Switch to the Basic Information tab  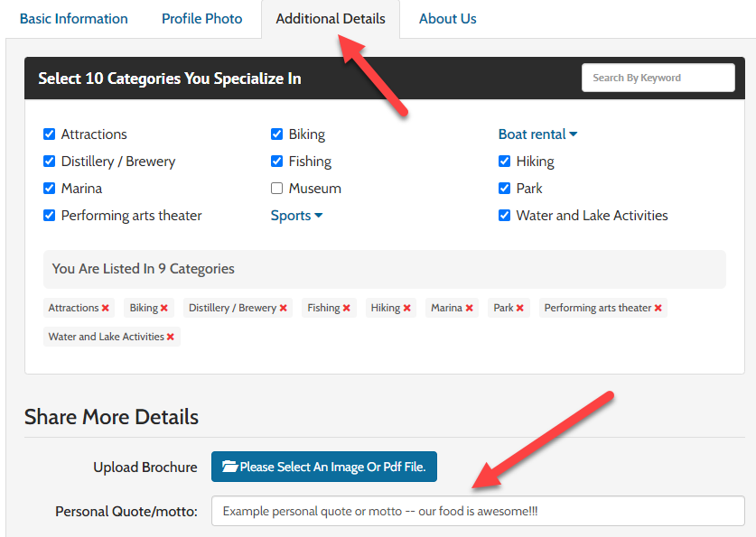pos(74,19)
